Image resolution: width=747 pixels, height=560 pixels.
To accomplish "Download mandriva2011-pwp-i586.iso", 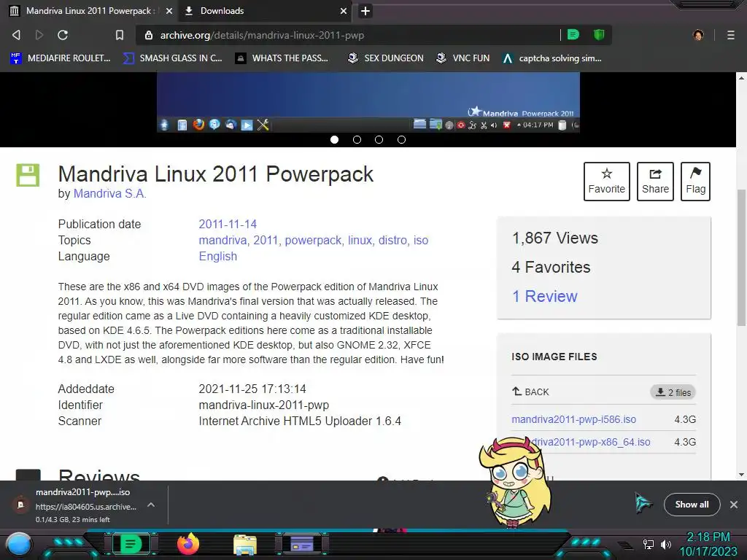I will 573,419.
